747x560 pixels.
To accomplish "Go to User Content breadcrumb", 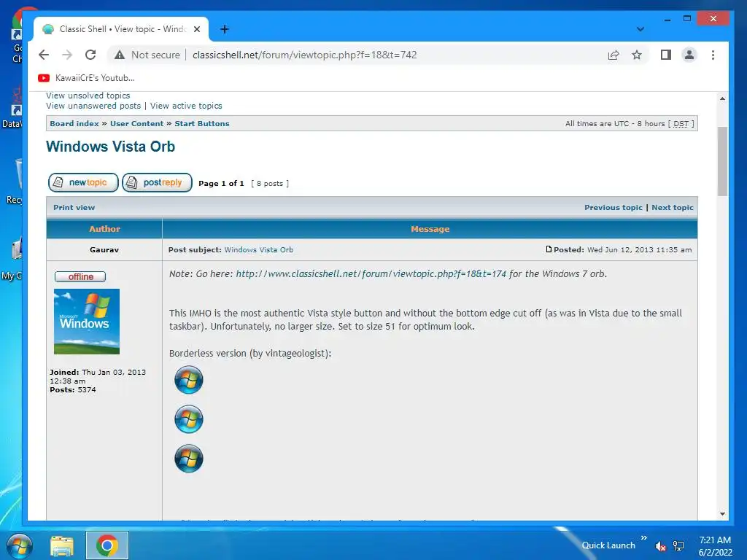I will coord(136,123).
